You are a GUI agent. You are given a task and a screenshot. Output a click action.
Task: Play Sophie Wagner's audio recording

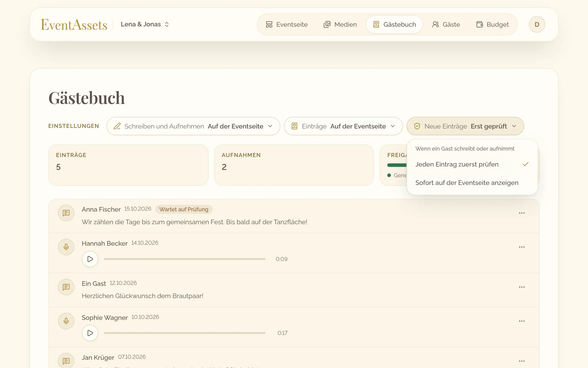90,333
